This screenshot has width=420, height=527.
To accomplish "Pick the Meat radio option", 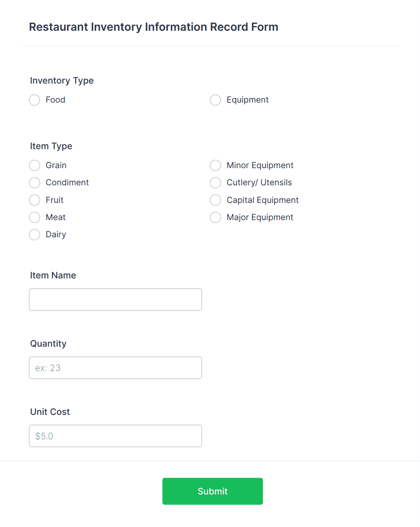I will point(35,217).
